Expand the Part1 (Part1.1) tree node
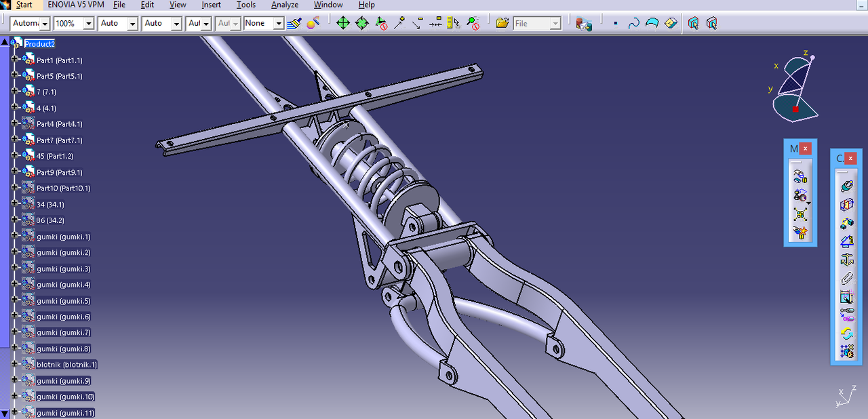 click(14, 60)
